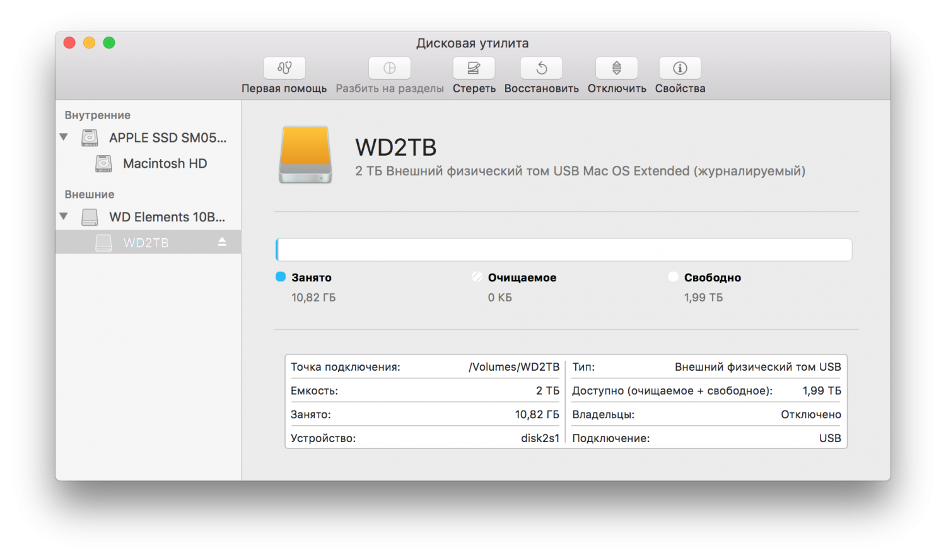Eject the WD2TB volume in sidebar

(x=222, y=242)
